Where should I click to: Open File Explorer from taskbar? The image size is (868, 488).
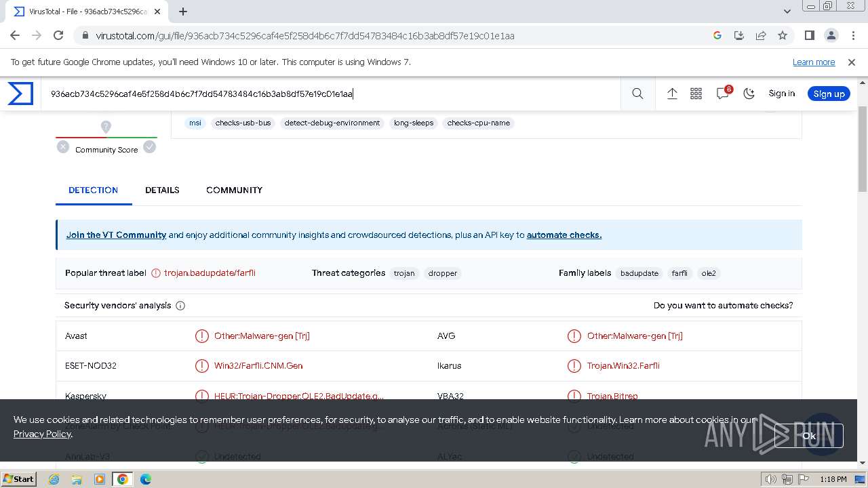[77, 479]
